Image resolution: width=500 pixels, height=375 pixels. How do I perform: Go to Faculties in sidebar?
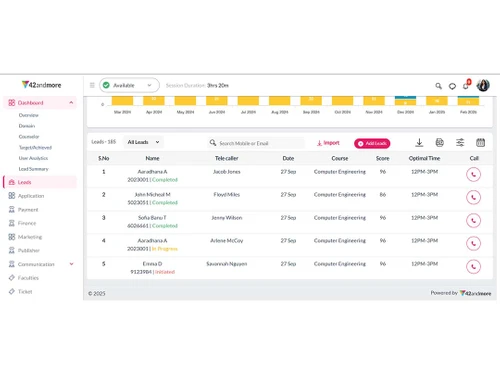[x=28, y=278]
